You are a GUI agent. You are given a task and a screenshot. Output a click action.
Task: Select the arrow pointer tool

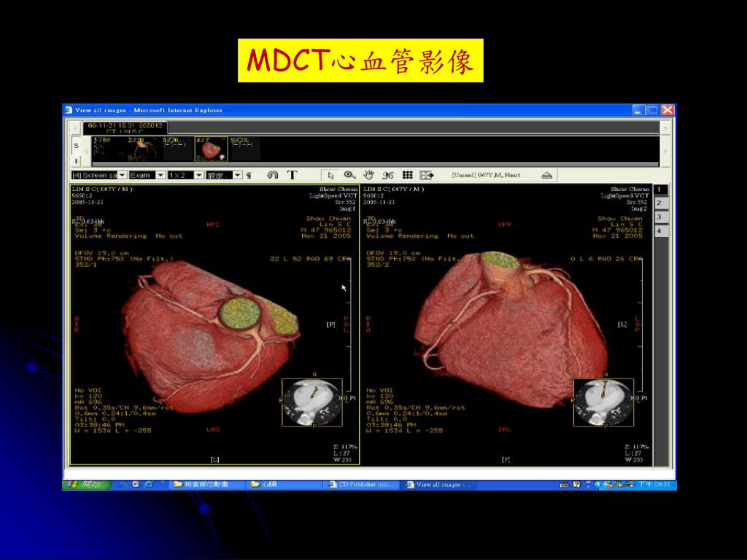330,175
